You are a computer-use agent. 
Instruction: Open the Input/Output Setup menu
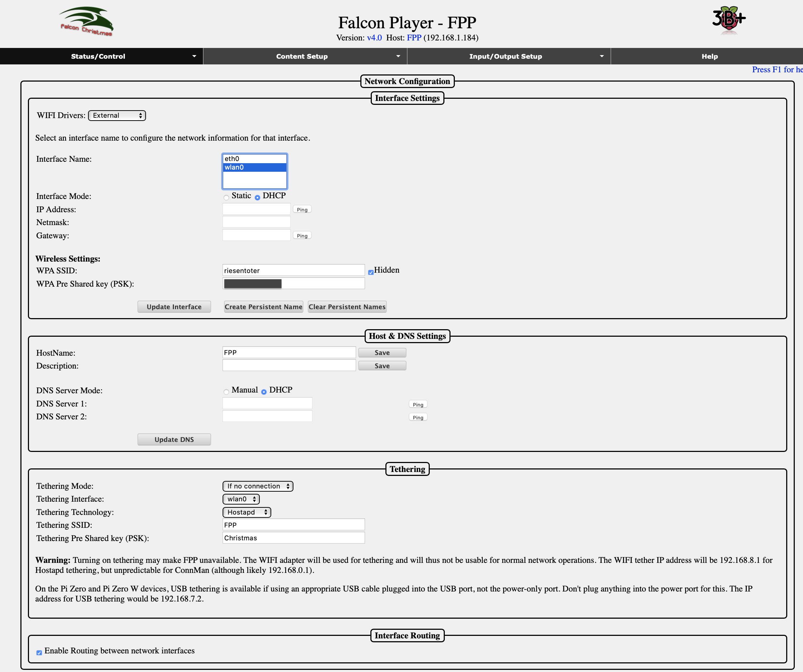509,56
